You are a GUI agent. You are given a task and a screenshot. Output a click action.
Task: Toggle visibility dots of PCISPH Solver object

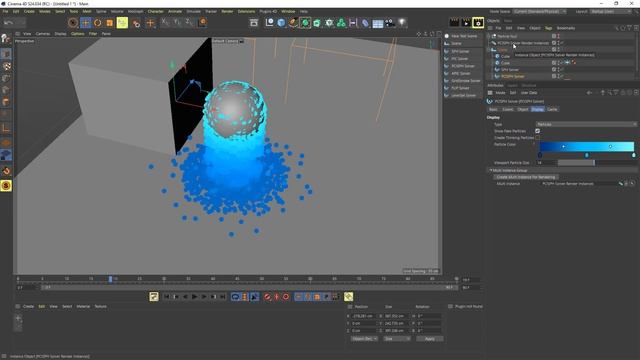(x=558, y=76)
